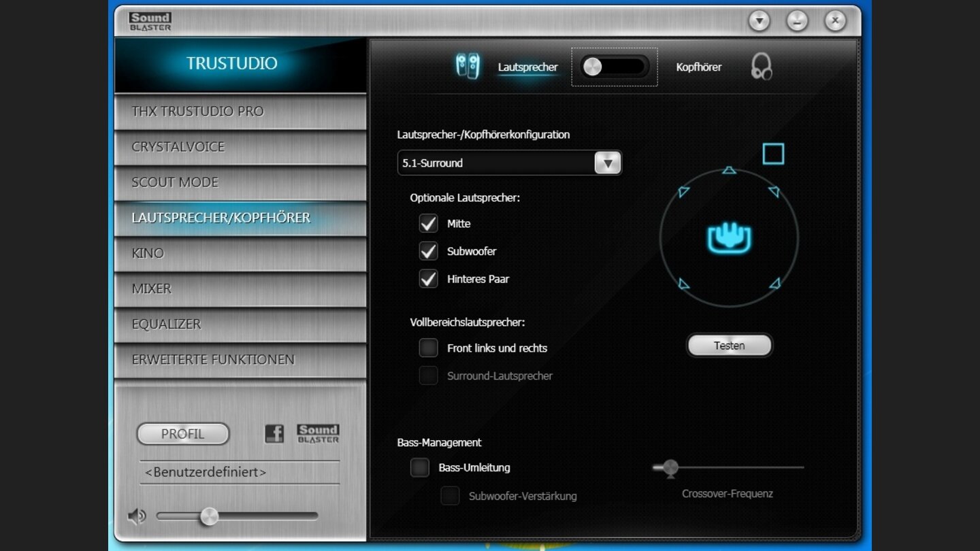
Task: Adjust the Crossover-Frequenz slider knob
Action: [x=670, y=467]
